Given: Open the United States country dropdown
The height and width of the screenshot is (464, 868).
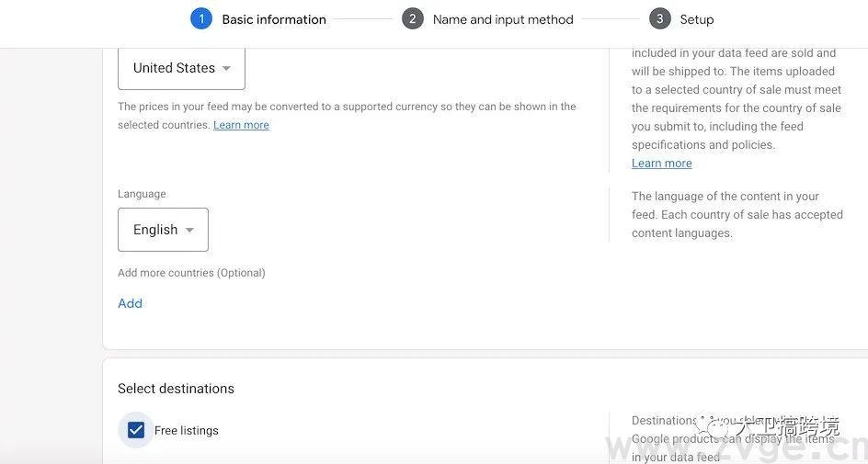Looking at the screenshot, I should 181,68.
